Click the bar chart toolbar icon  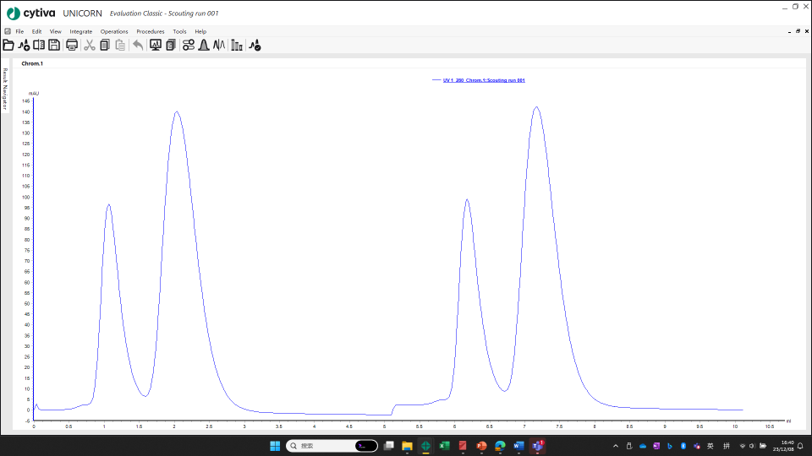pos(237,45)
